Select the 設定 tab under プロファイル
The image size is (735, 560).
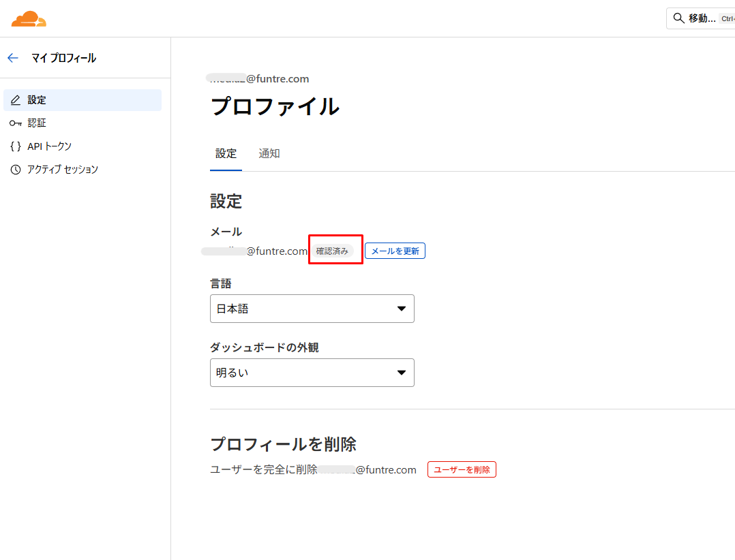click(226, 154)
